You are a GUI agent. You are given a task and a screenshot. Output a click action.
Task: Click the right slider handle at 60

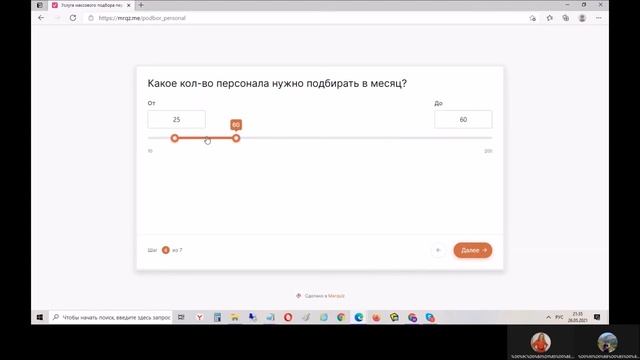(236, 138)
